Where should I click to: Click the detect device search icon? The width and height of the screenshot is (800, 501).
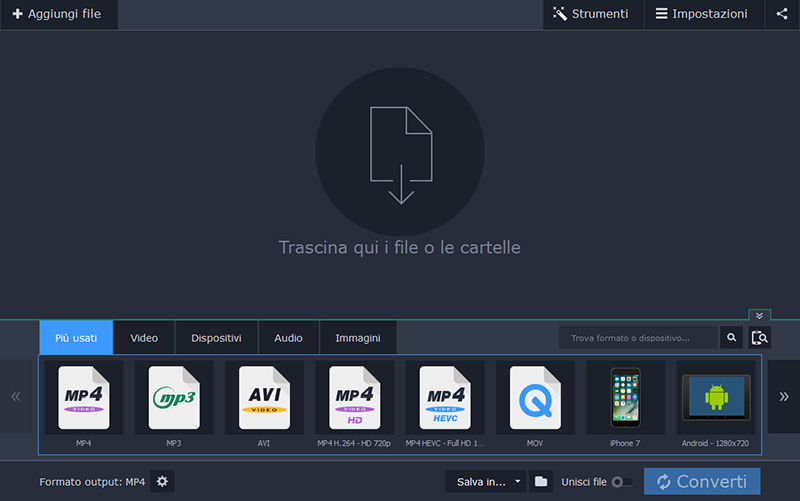click(x=760, y=338)
